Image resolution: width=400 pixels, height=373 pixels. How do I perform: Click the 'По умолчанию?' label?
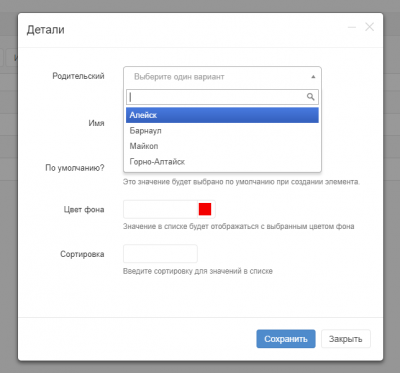[75, 168]
